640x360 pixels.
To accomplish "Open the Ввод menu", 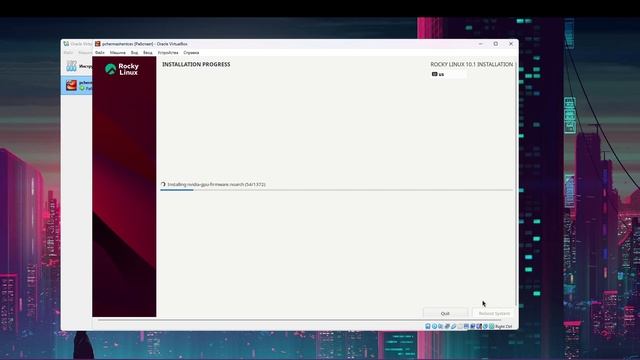I will (148, 53).
